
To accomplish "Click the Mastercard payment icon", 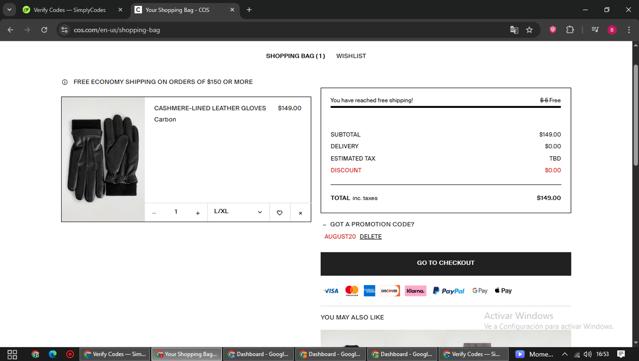I will [x=352, y=291].
